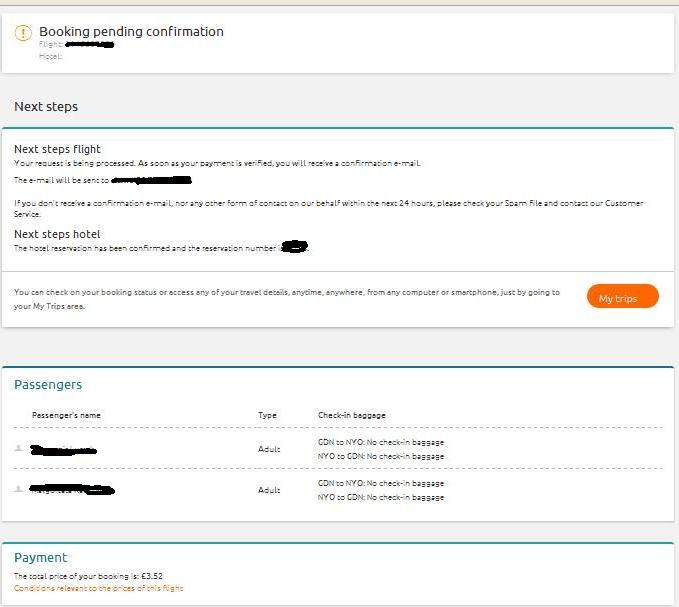Viewport: 679px width, 607px height.
Task: Open conditions relevant to the flight prices link
Action: point(99,588)
